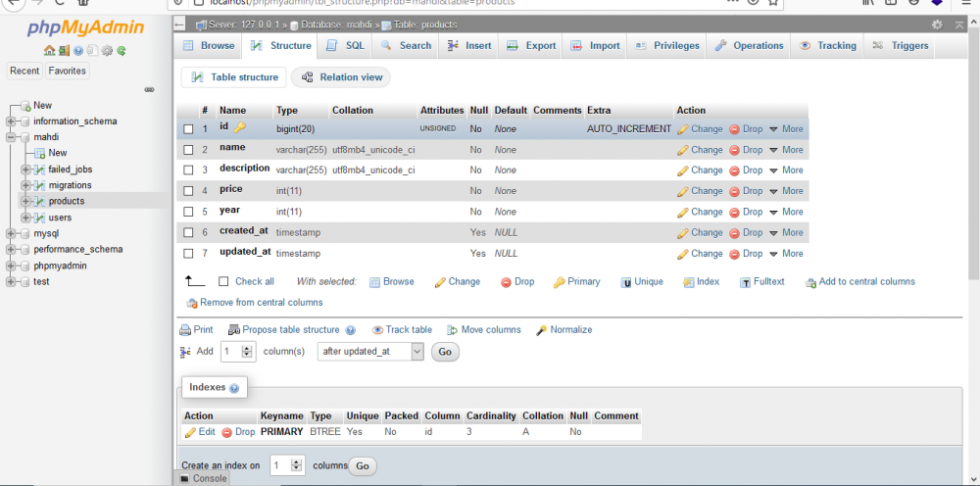Tick the checkbox for id column
The height and width of the screenshot is (486, 980).
(x=188, y=129)
